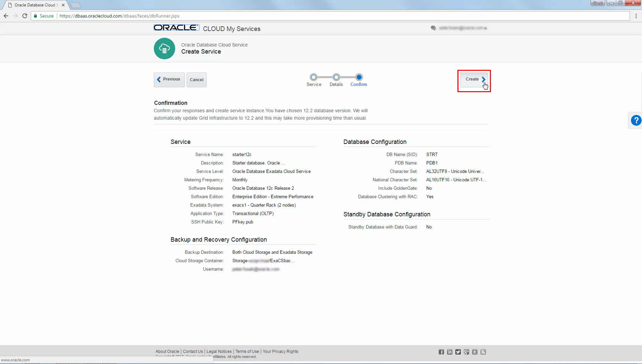
Task: Click the Secure padlock indicator
Action: click(x=43, y=16)
